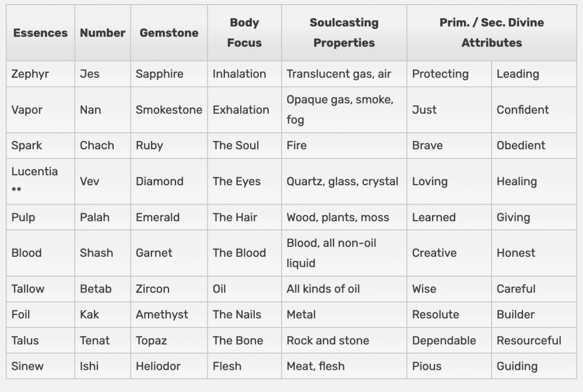Click the Betab number cell
583x392 pixels.
103,289
